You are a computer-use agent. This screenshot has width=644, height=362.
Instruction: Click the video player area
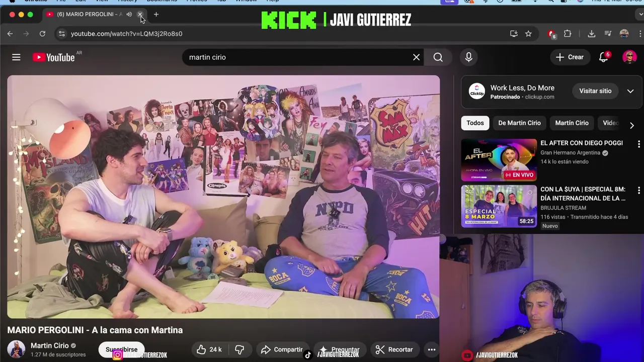(223, 197)
